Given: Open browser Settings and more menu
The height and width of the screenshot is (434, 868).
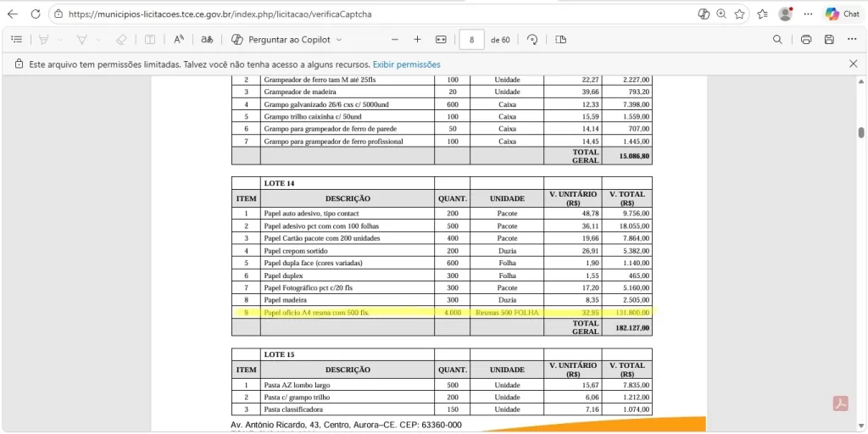Looking at the screenshot, I should 807,14.
